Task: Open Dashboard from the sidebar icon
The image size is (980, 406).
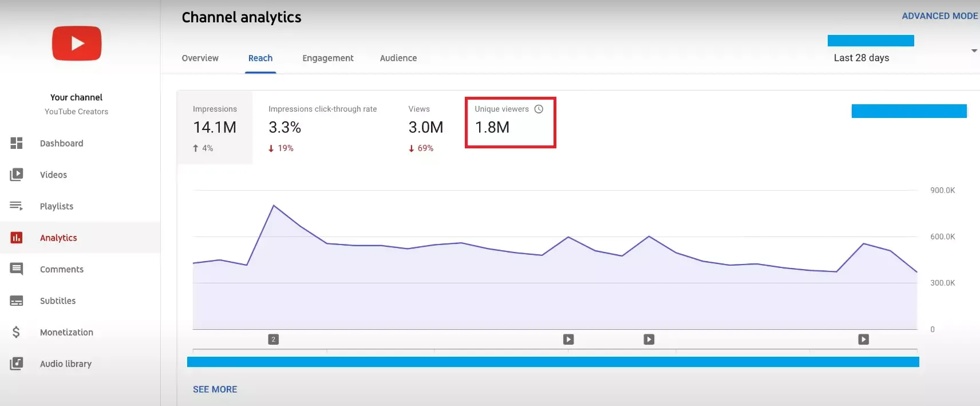Action: tap(17, 143)
